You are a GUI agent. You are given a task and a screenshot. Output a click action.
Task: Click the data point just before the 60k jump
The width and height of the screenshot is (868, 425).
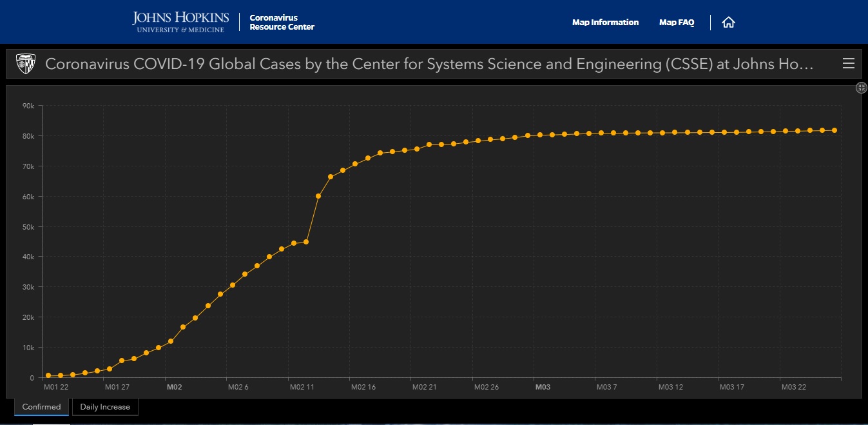pyautogui.click(x=306, y=242)
